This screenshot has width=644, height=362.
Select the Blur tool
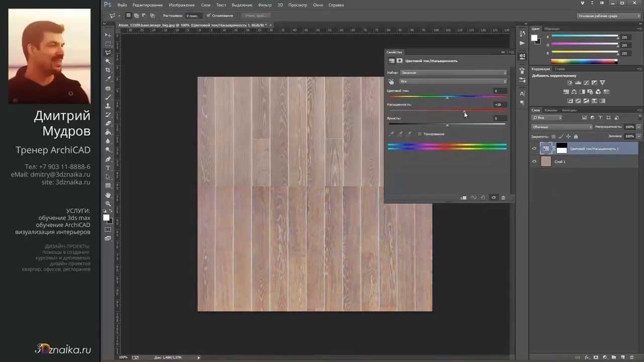pos(108,141)
